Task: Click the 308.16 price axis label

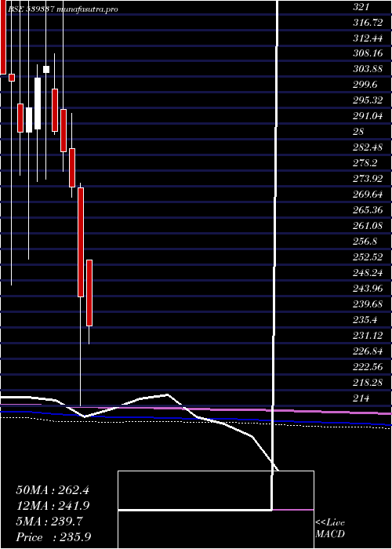Action: click(x=368, y=54)
